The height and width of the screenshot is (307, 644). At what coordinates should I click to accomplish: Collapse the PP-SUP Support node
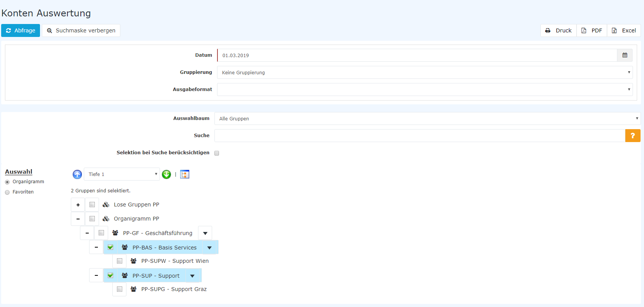click(96, 275)
